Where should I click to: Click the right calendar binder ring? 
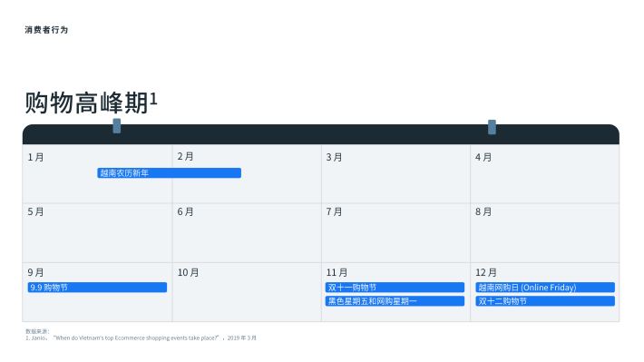click(x=492, y=127)
